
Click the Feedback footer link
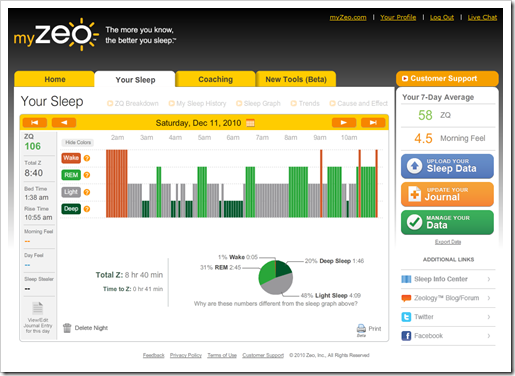153,355
